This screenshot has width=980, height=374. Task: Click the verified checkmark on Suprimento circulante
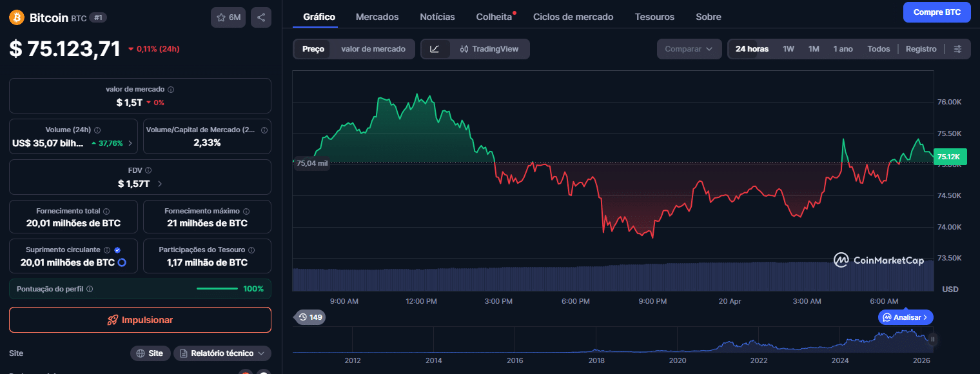point(117,250)
